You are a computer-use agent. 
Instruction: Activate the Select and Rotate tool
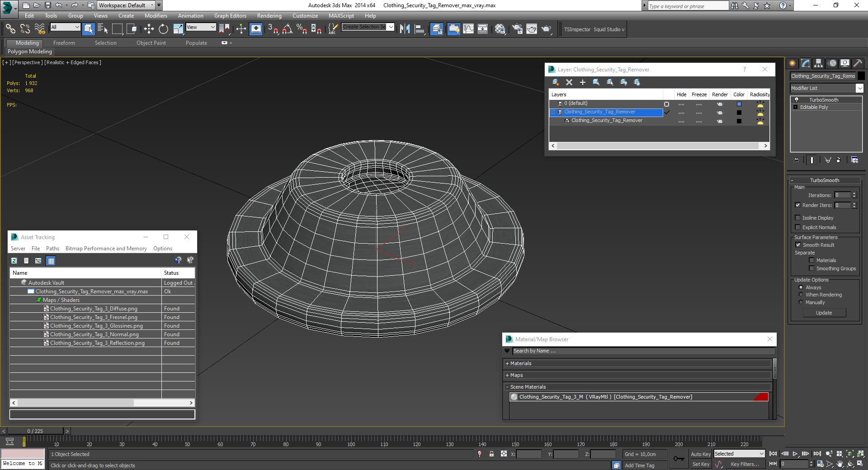[163, 29]
